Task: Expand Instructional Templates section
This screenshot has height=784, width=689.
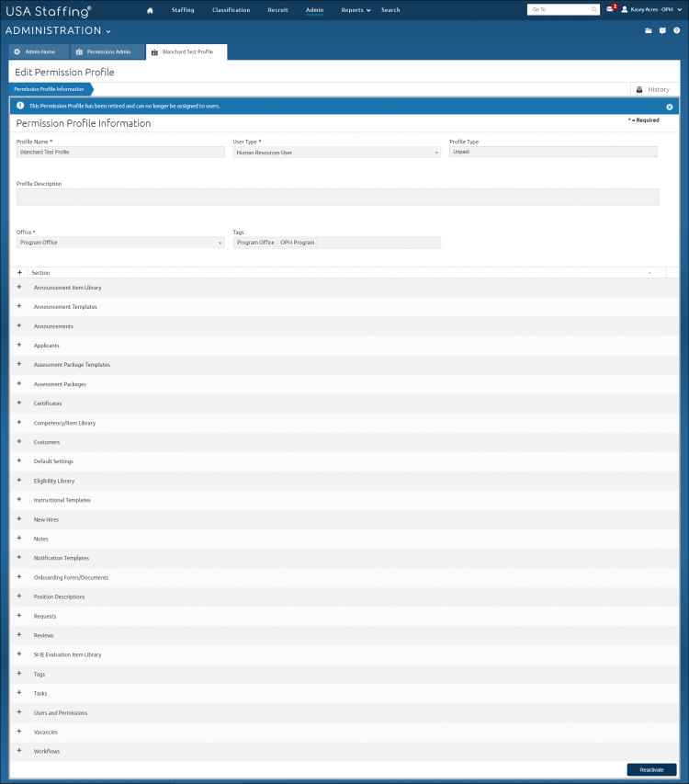Action: [x=19, y=499]
